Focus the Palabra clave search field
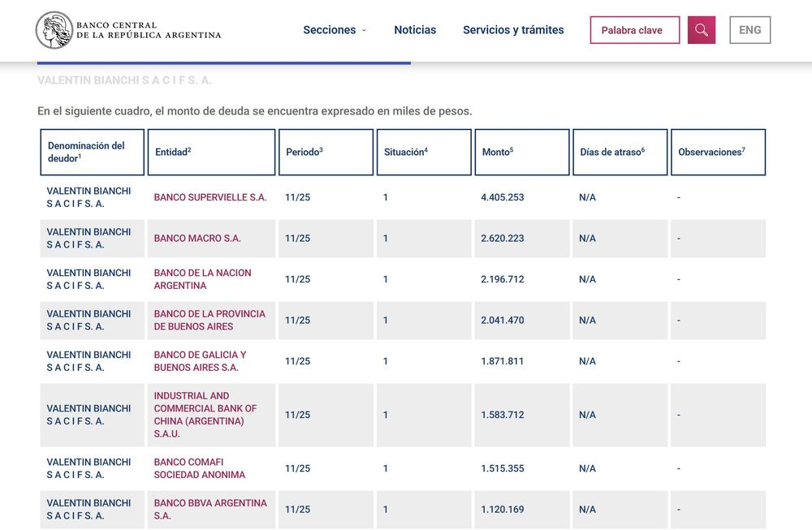 click(x=635, y=30)
